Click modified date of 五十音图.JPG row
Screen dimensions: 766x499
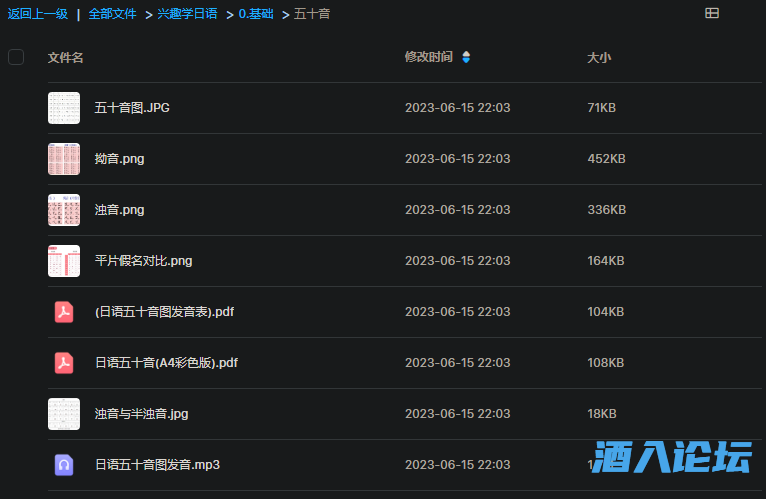(458, 108)
